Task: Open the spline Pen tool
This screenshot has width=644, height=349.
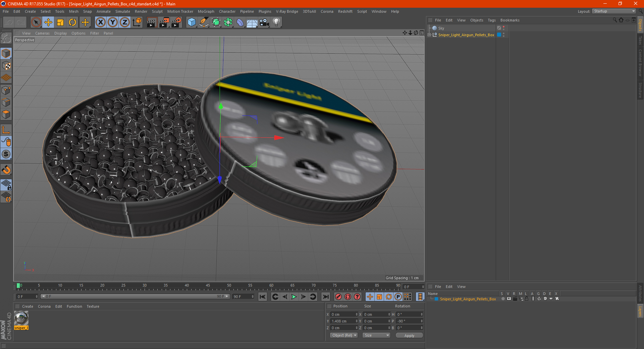Action: 204,22
